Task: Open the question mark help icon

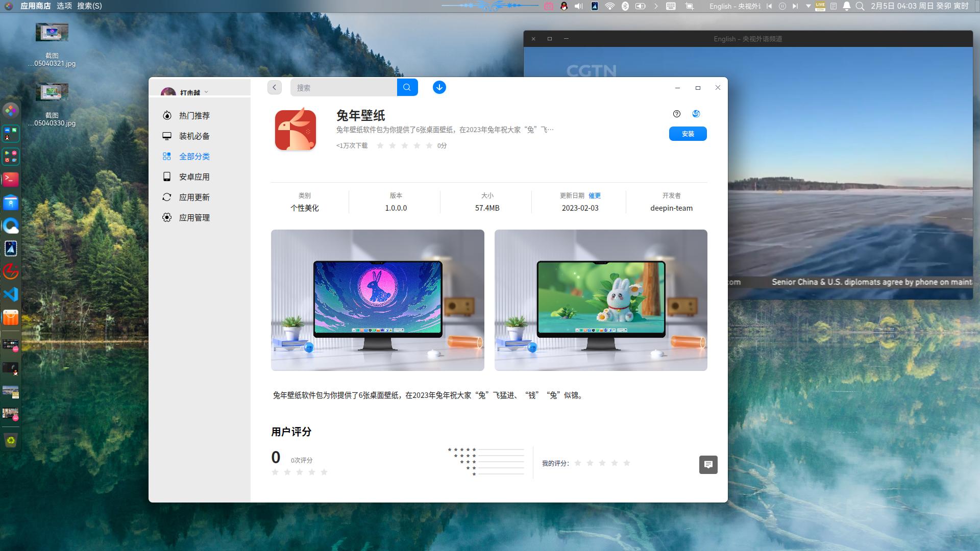Action: tap(677, 114)
